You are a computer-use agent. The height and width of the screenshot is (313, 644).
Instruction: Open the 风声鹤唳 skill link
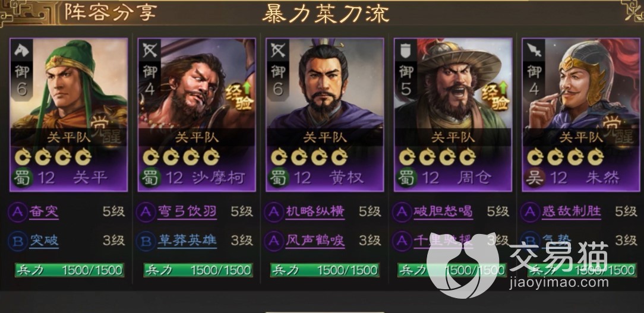315,241
